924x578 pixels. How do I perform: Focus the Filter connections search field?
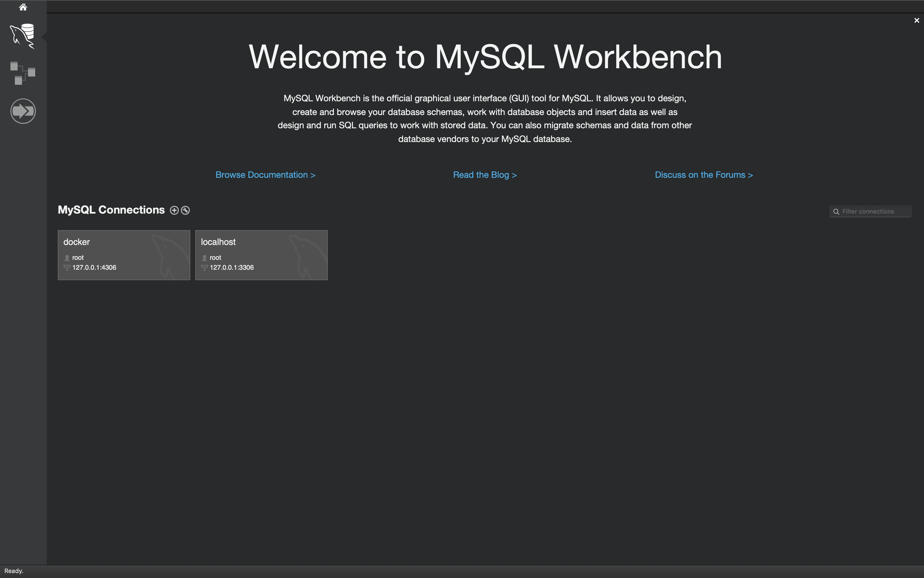pyautogui.click(x=870, y=211)
